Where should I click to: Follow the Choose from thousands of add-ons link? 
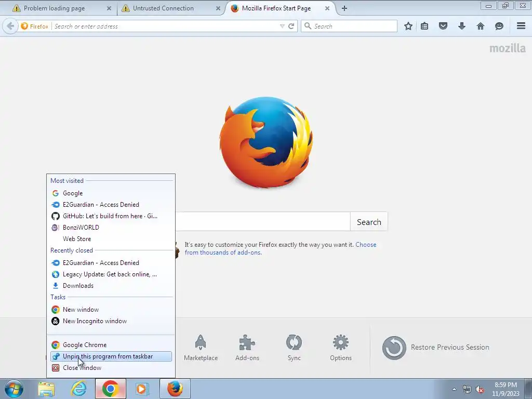point(281,248)
